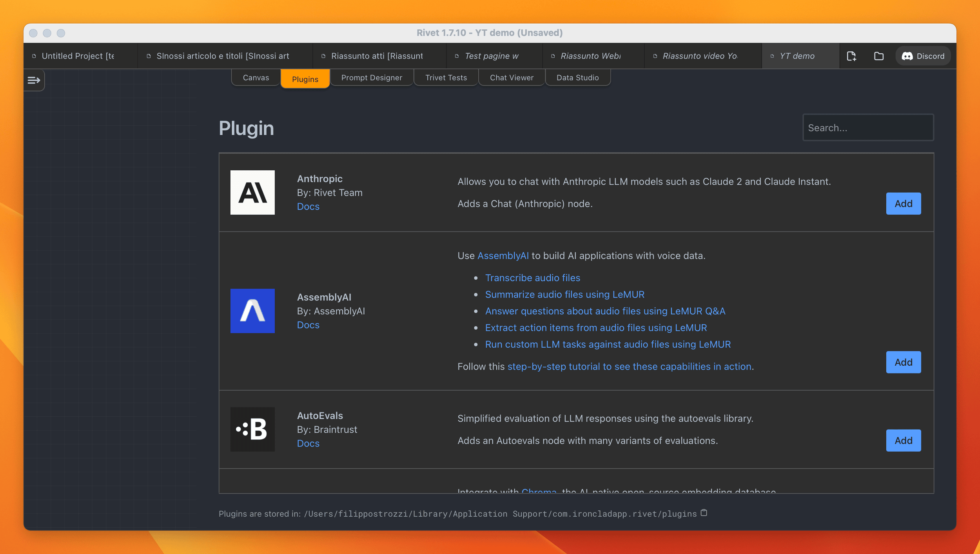
Task: Click the 'By: AssemblyAI' author text
Action: 331,311
